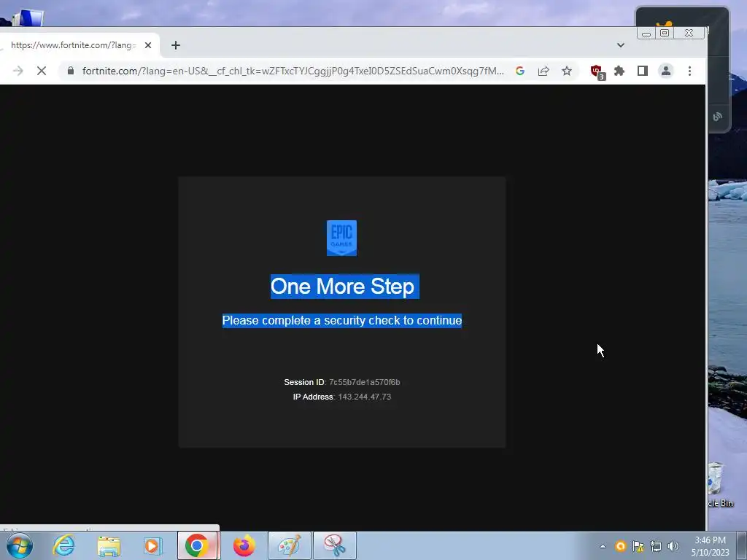Open the uBlock Origin extension icon

tap(597, 72)
